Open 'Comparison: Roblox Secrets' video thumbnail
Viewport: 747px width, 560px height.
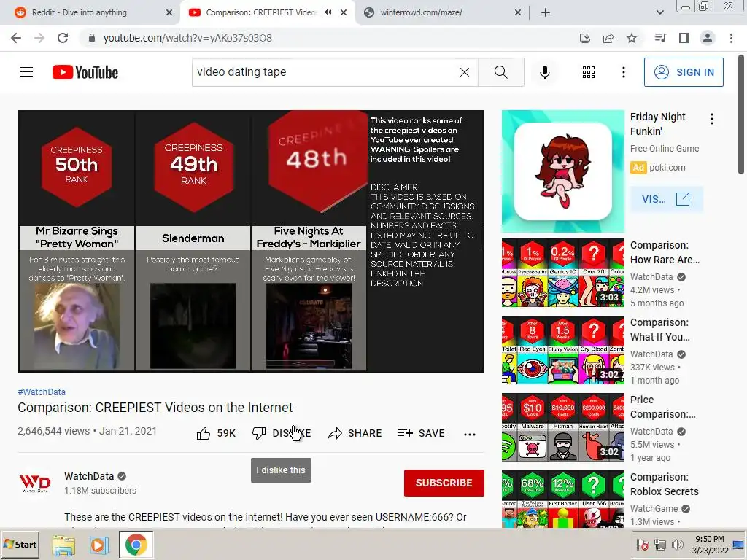pyautogui.click(x=562, y=499)
